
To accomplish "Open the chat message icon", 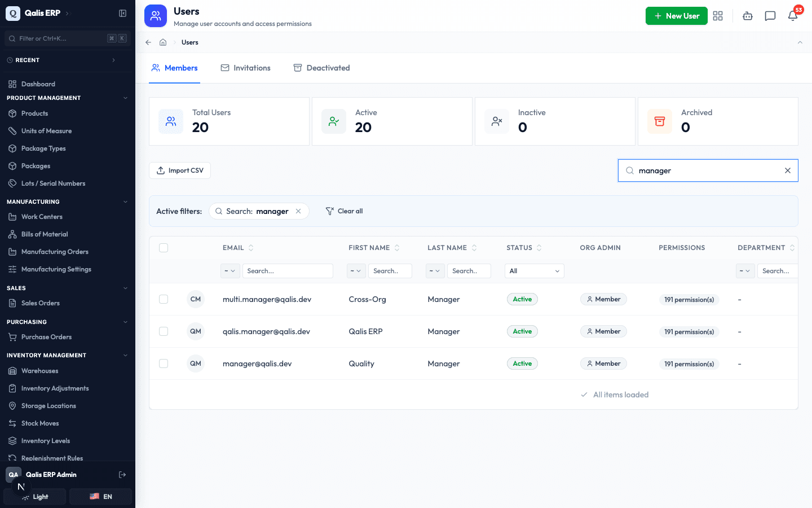I will [x=770, y=16].
